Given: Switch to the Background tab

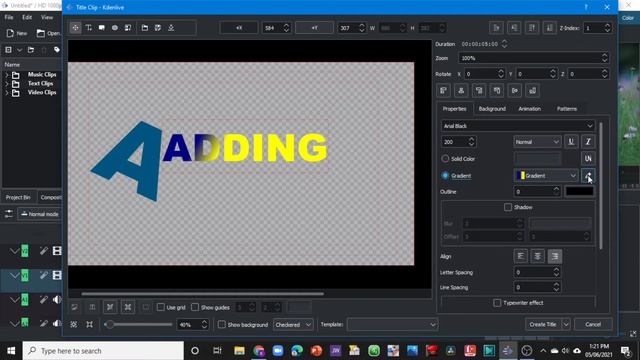Looking at the screenshot, I should click(492, 109).
